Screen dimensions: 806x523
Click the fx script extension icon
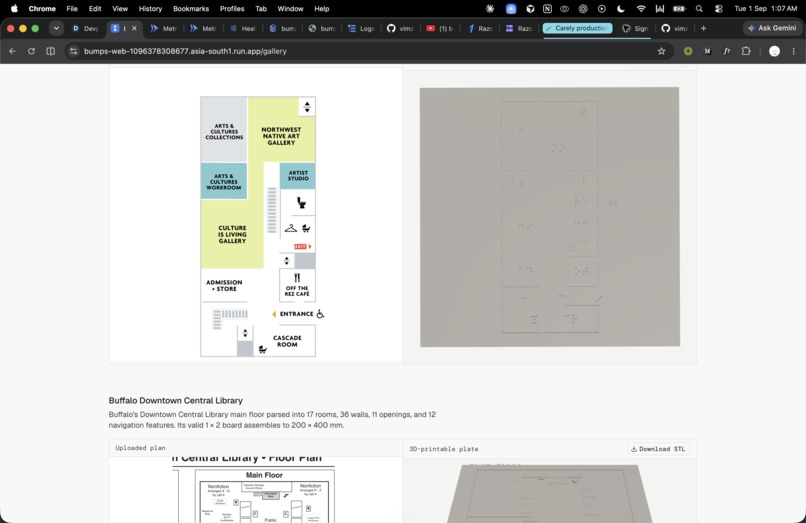pyautogui.click(x=727, y=51)
